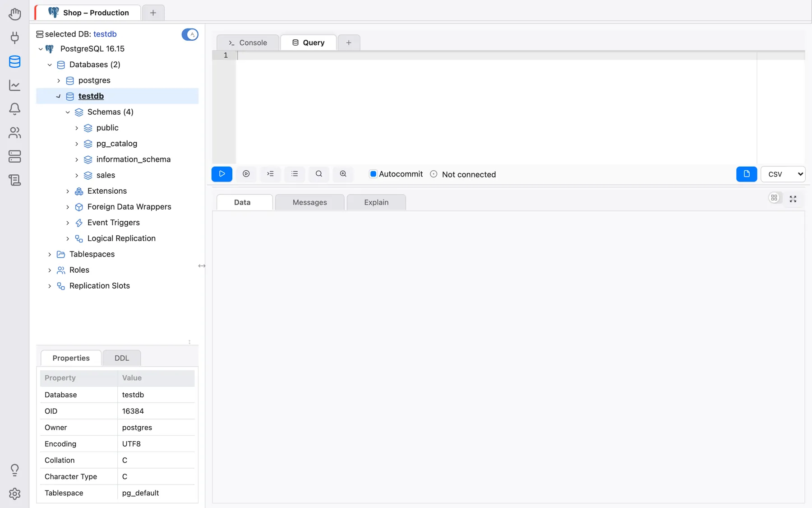This screenshot has width=812, height=508.
Task: Expand the Tablespaces node
Action: coord(50,254)
